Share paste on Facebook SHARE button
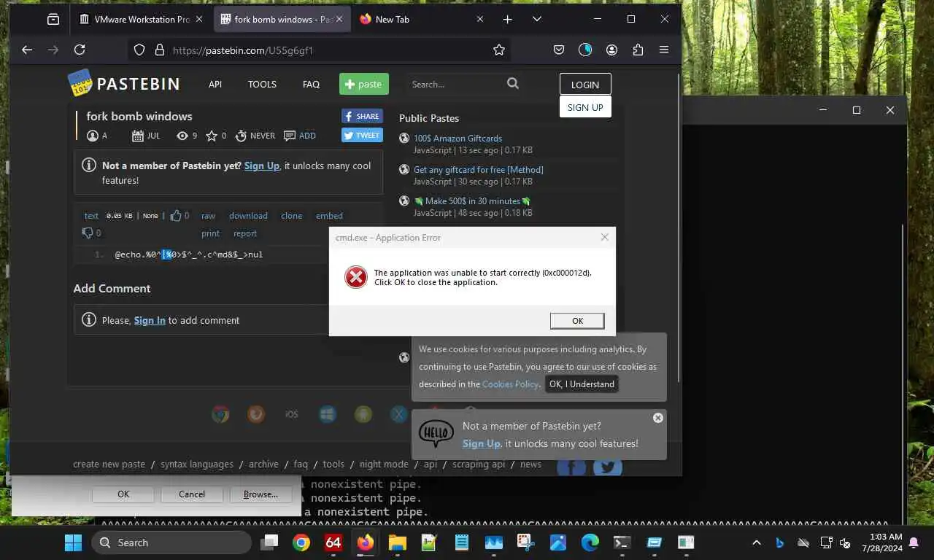Screen dimensions: 934x560 pyautogui.click(x=362, y=116)
